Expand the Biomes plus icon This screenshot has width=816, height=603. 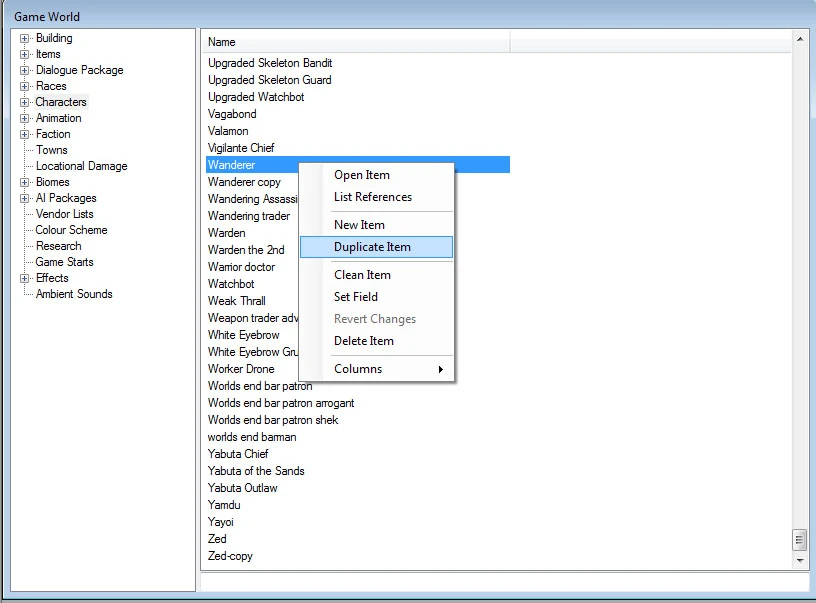tap(24, 183)
